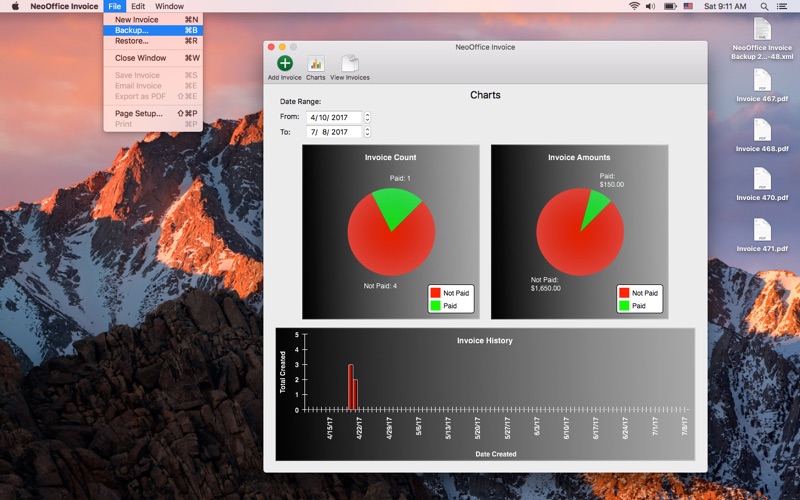Open the Apple menu icon
Image resolution: width=800 pixels, height=500 pixels.
click(x=15, y=6)
